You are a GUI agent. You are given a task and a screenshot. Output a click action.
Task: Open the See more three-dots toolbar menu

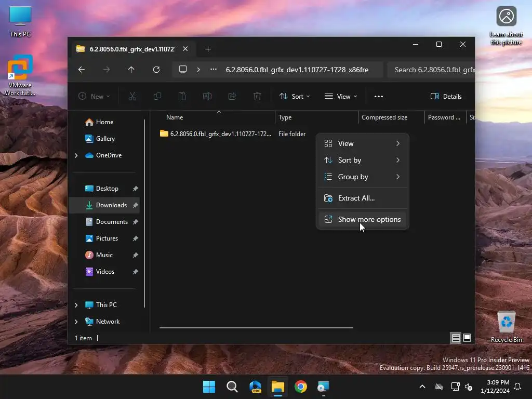pyautogui.click(x=379, y=96)
